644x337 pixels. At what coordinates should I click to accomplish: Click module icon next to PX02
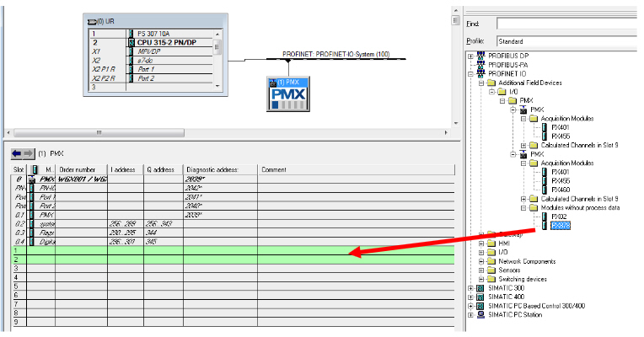(545, 217)
